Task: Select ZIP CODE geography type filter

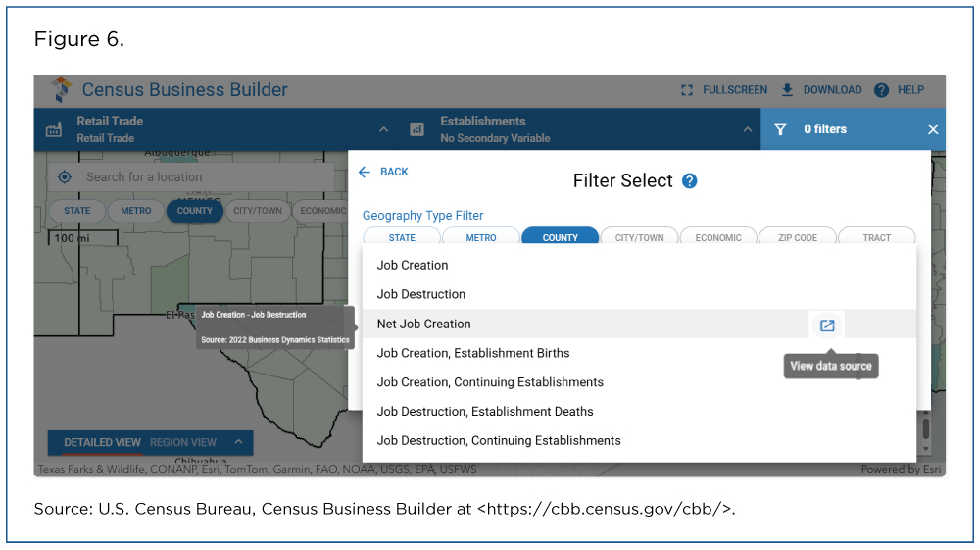Action: 797,237
